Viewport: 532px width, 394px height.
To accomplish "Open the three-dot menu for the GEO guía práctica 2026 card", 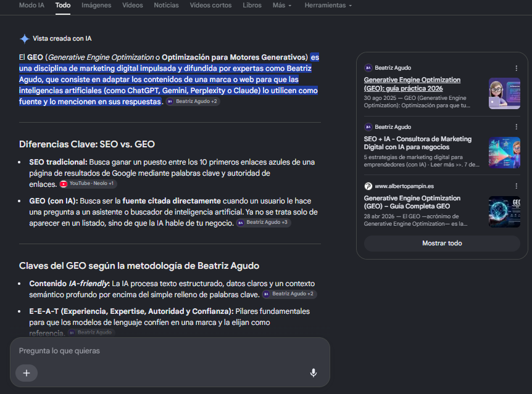I will coord(516,68).
